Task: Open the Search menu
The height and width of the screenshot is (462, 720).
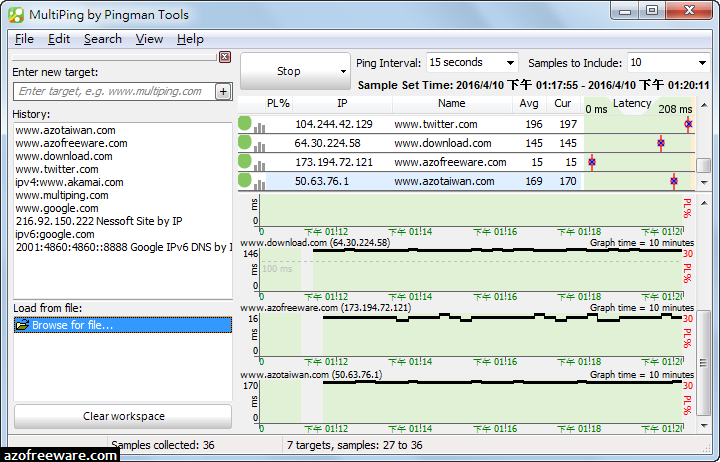Action: pyautogui.click(x=103, y=39)
